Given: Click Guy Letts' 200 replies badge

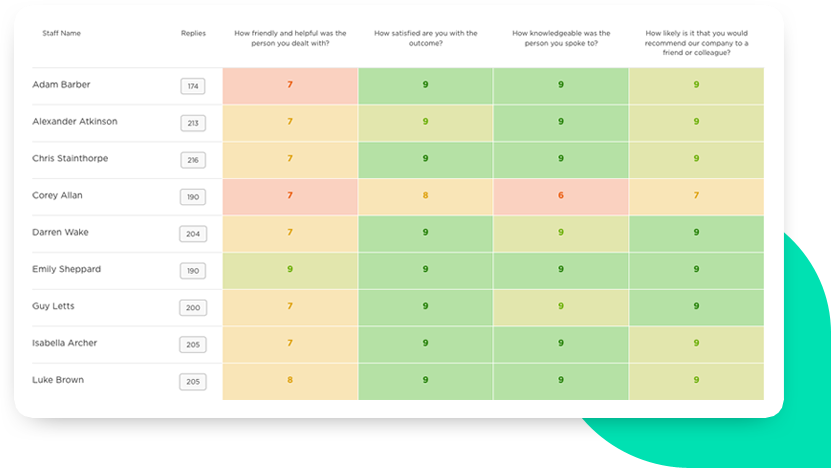Looking at the screenshot, I should tap(193, 308).
